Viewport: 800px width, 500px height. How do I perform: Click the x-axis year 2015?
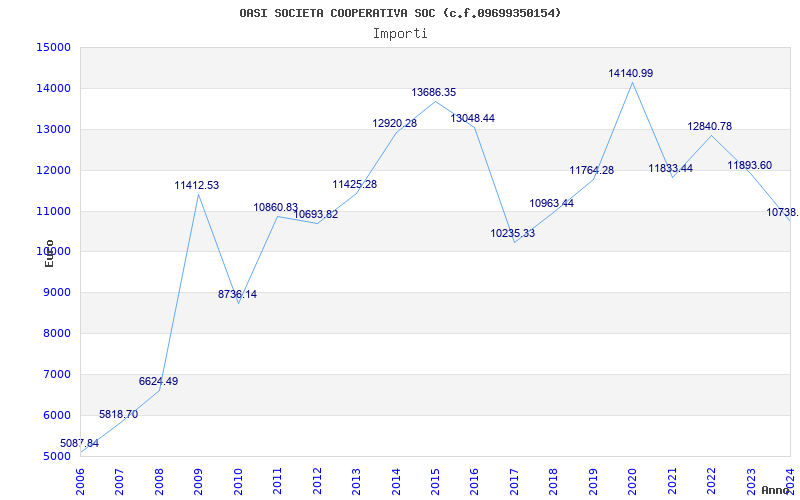point(435,482)
